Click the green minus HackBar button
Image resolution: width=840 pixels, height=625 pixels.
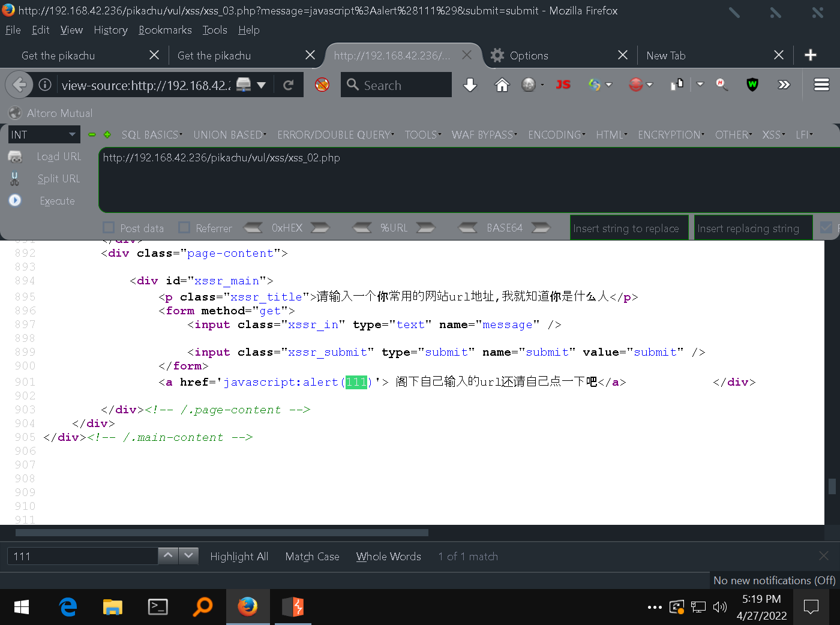(x=92, y=135)
